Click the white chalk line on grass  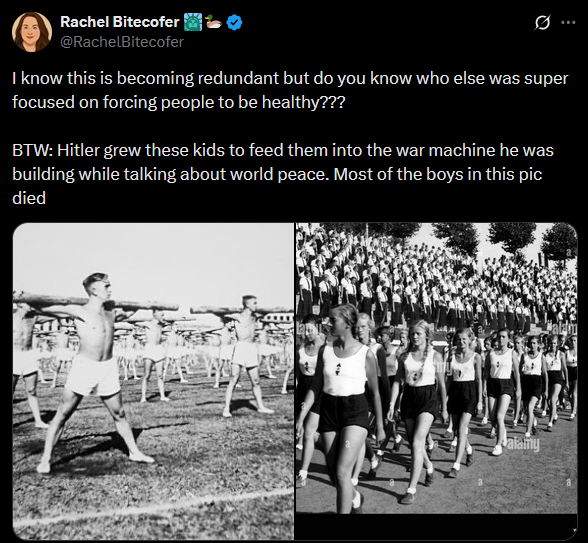coord(153,506)
